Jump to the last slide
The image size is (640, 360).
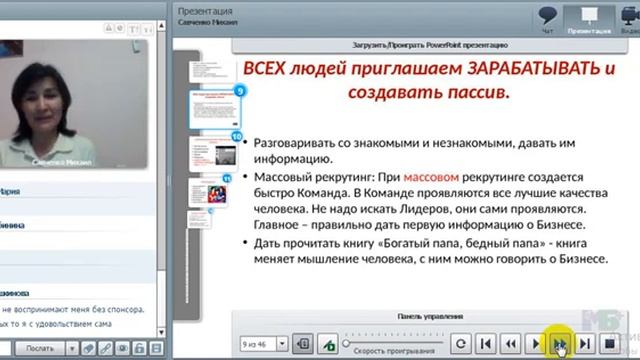tap(585, 344)
